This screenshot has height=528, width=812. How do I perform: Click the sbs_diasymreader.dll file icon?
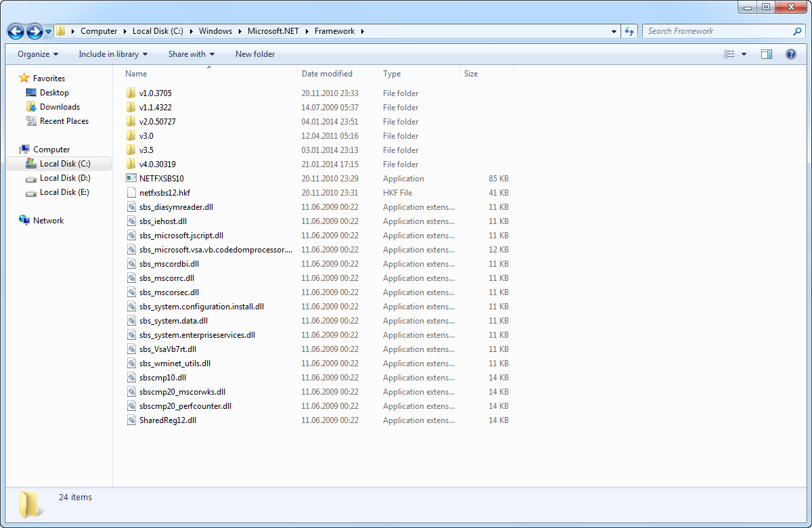[x=131, y=206]
